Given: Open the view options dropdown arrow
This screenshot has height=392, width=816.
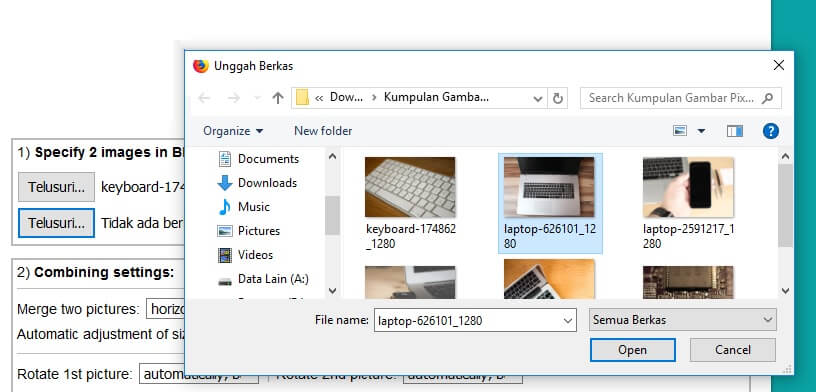Looking at the screenshot, I should 701,131.
